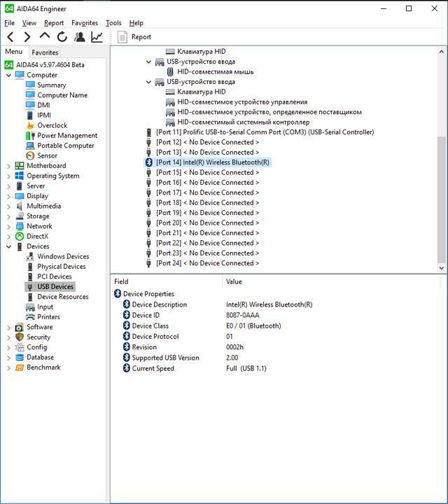This screenshot has width=448, height=504.
Task: Select Computer Name in the tree
Action: click(62, 95)
